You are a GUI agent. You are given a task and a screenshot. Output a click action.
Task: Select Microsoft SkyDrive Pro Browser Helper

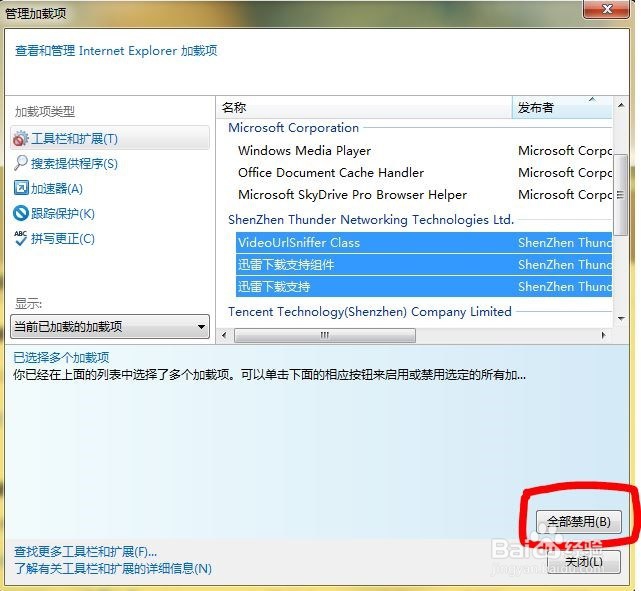[x=424, y=195]
